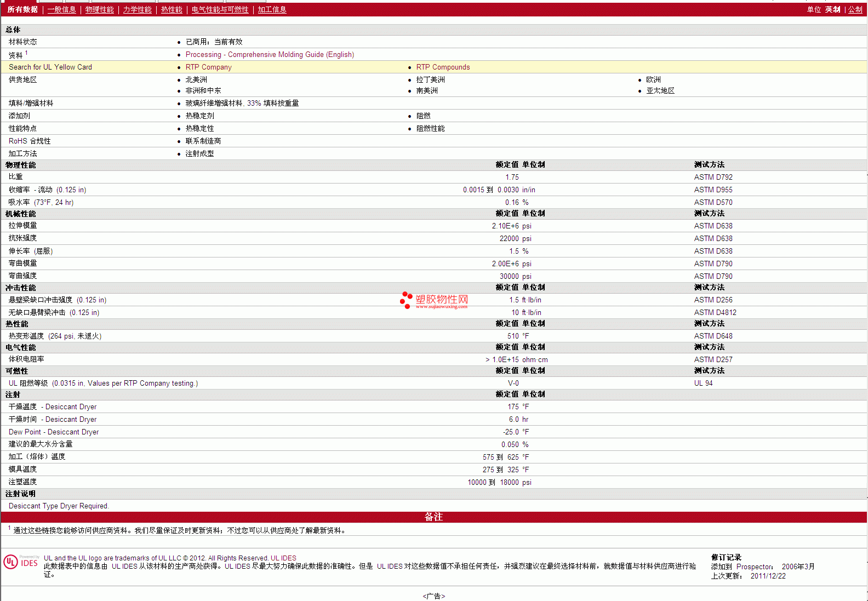Open the 力学性能 tab
The width and height of the screenshot is (868, 601).
(137, 10)
